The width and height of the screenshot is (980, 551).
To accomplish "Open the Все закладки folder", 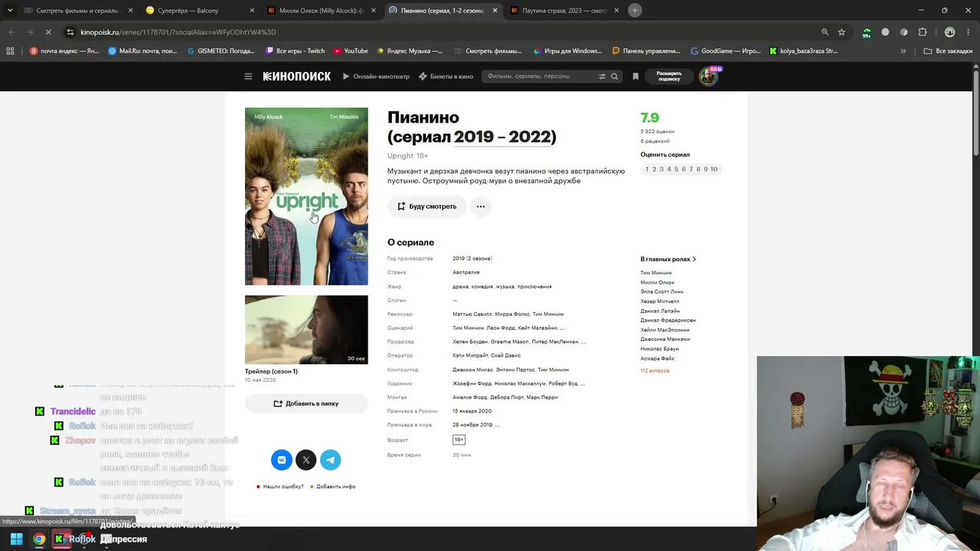I will click(947, 51).
